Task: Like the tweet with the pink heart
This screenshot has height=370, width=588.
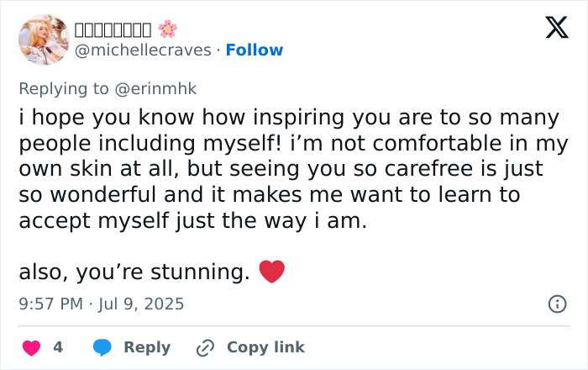Action: pyautogui.click(x=31, y=347)
